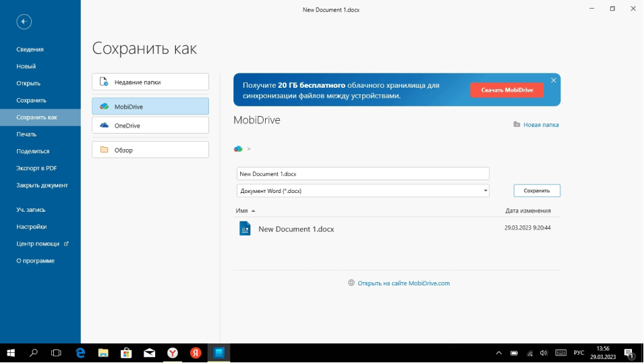Click the Новая папка folder icon
The image size is (644, 363).
[x=517, y=124]
